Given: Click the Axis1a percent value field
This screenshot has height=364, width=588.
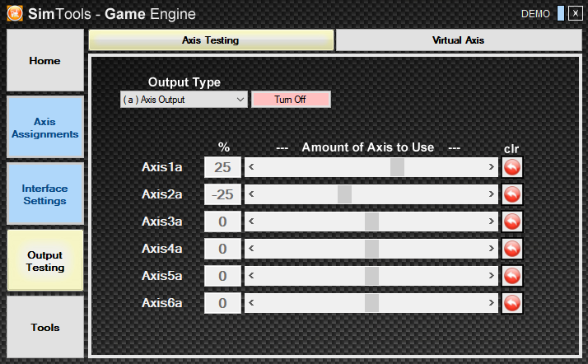Looking at the screenshot, I should [223, 167].
